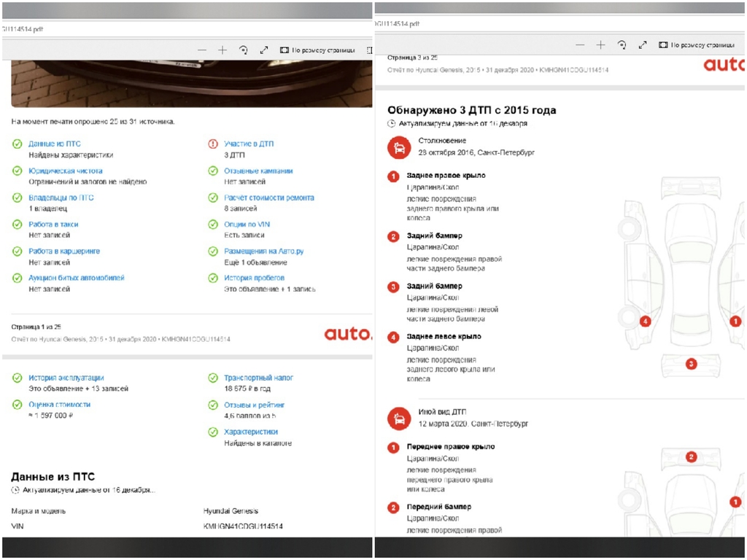
Task: Click the green check beside 'Работа в такси'
Action: tap(18, 225)
